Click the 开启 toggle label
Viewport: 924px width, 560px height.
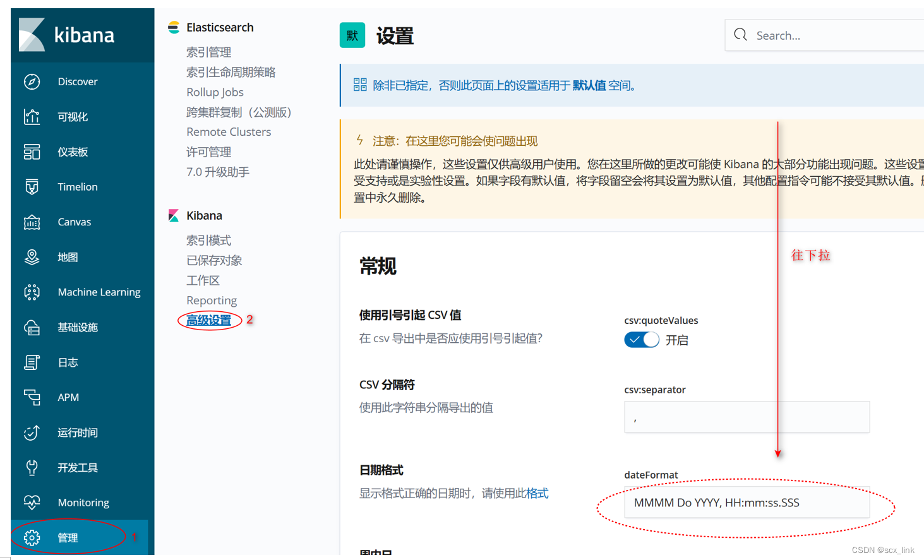[x=677, y=340]
